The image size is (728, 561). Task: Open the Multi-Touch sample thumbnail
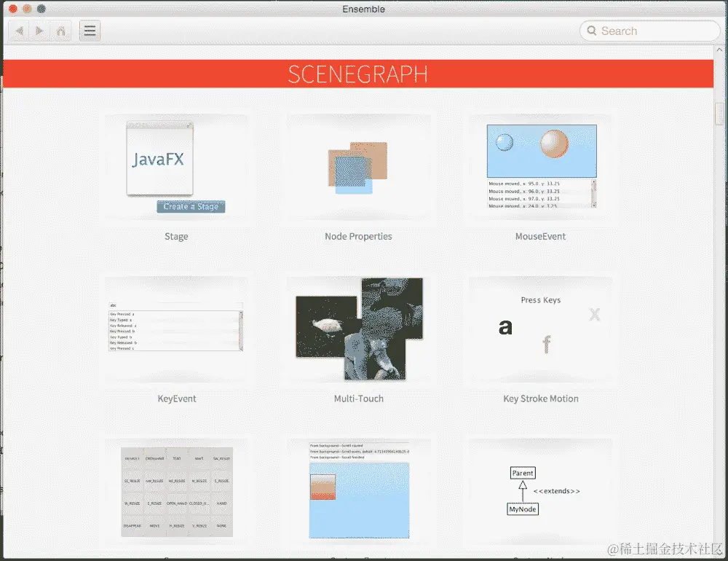tap(358, 329)
